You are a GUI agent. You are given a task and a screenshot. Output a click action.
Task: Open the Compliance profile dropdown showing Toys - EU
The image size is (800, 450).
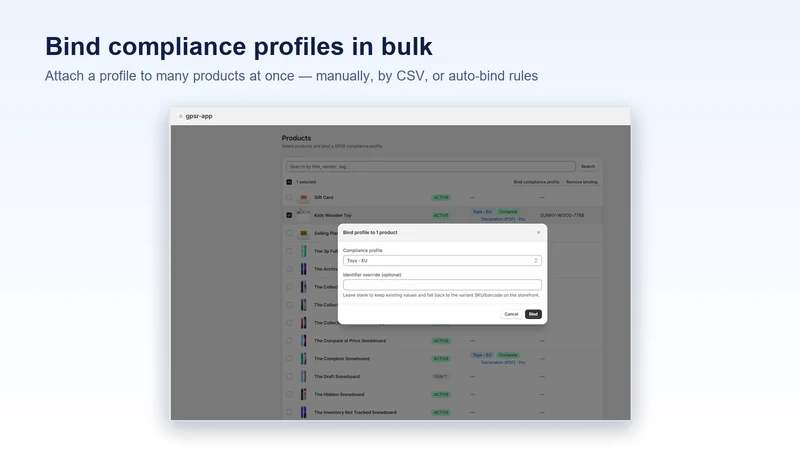442,261
